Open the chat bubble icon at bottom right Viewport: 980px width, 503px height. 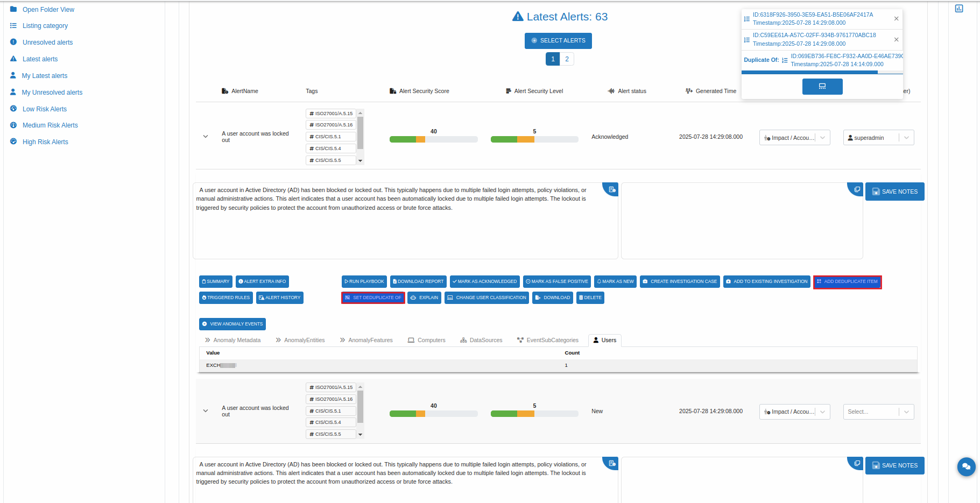pos(966,466)
